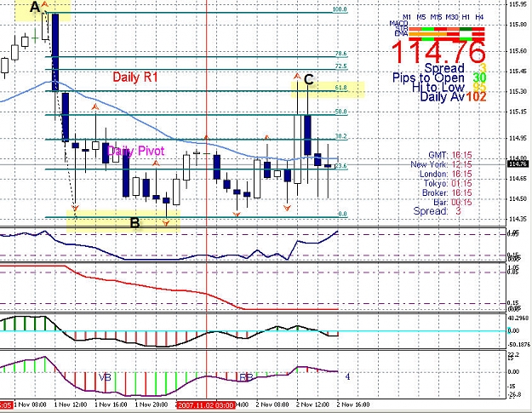Viewport: 532px width, 413px height.
Task: Select the M30 timeframe column header
Action: pos(452,17)
